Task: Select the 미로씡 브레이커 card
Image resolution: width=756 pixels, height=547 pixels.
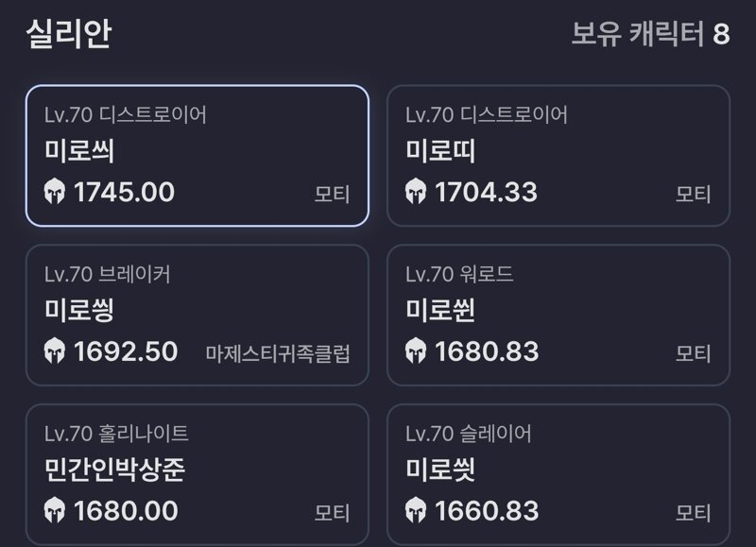Action: [198, 316]
